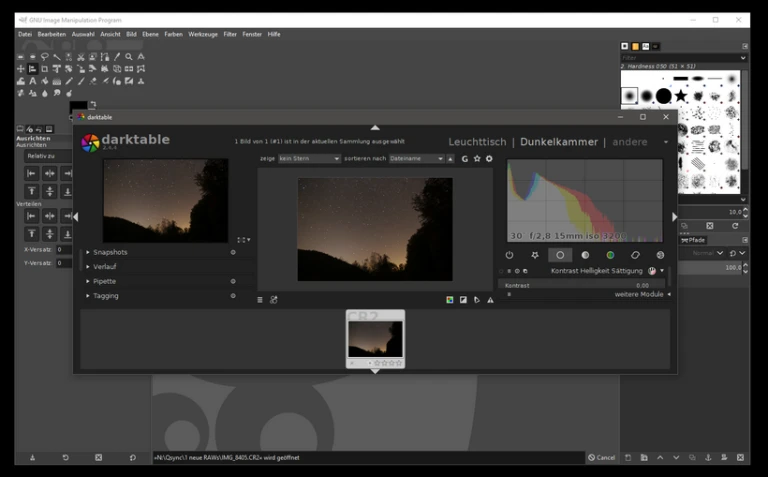Click the Dunkelkammer view label
The image size is (768, 477).
coord(559,142)
